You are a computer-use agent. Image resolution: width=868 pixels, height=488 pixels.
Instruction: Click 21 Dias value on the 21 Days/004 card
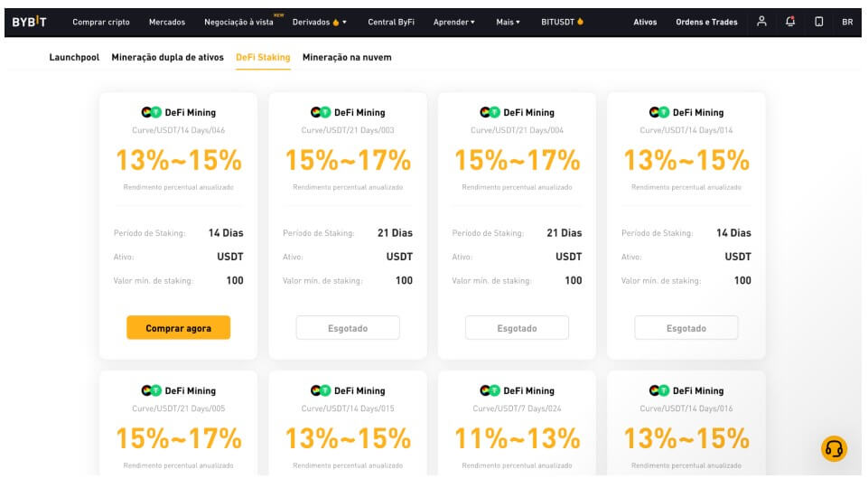click(565, 233)
